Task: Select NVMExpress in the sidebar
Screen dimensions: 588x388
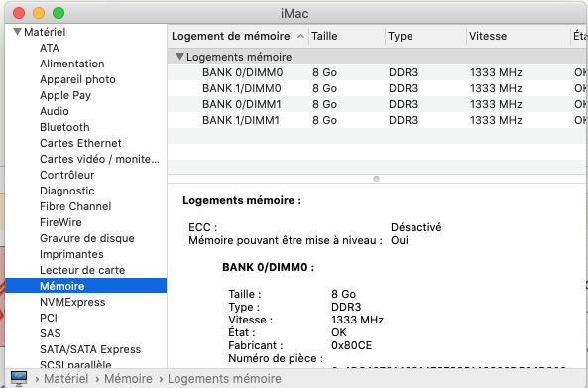Action: coord(72,302)
